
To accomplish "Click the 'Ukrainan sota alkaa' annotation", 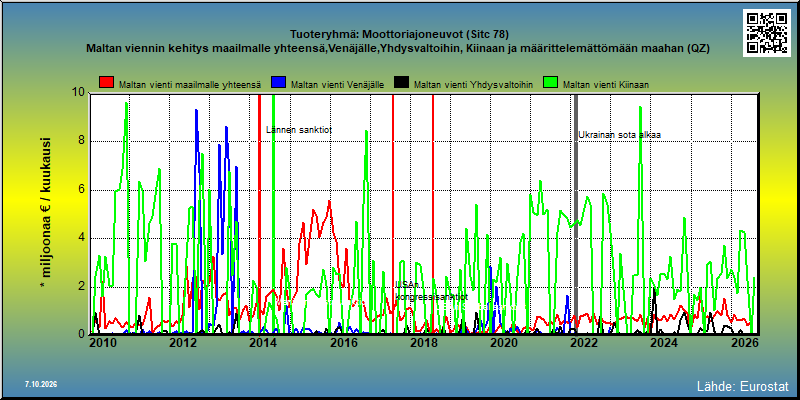I will click(x=619, y=135).
